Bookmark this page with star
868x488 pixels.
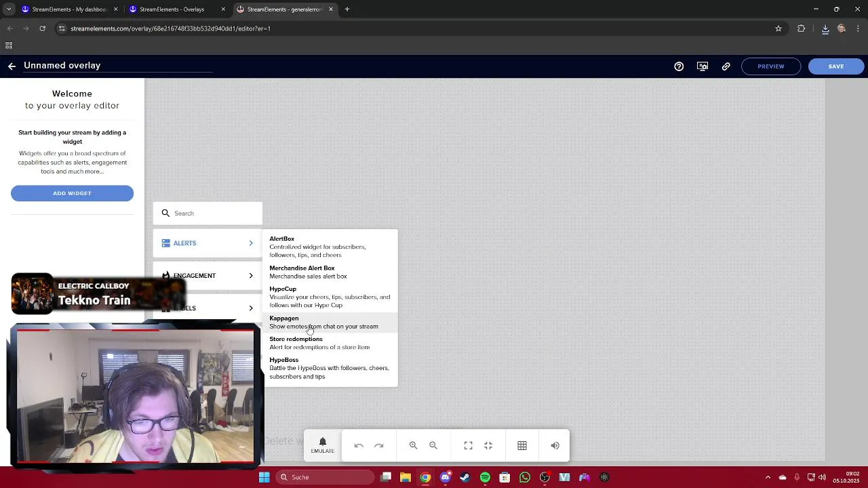pyautogui.click(x=778, y=28)
